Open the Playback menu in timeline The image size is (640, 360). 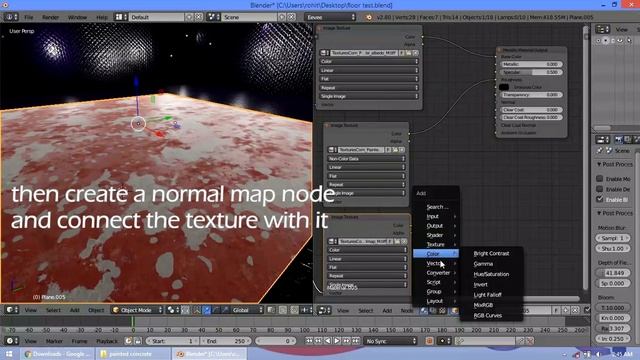tap(107, 341)
